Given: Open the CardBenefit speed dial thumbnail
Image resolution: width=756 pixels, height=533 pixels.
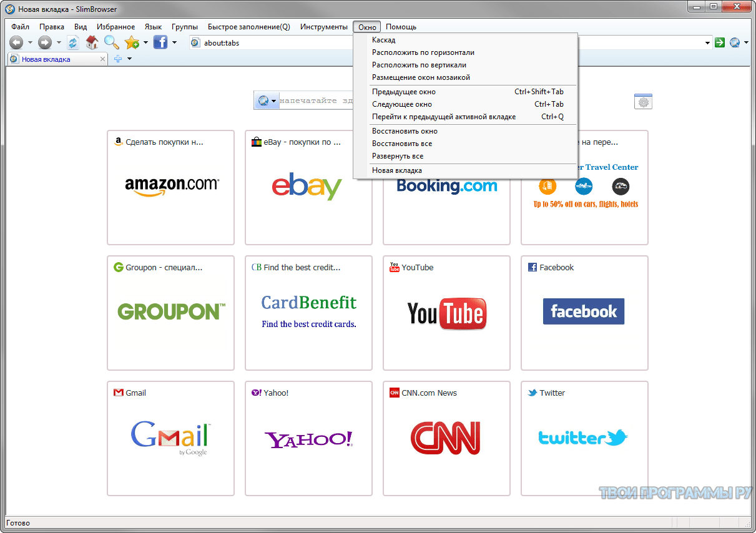Looking at the screenshot, I should point(308,313).
